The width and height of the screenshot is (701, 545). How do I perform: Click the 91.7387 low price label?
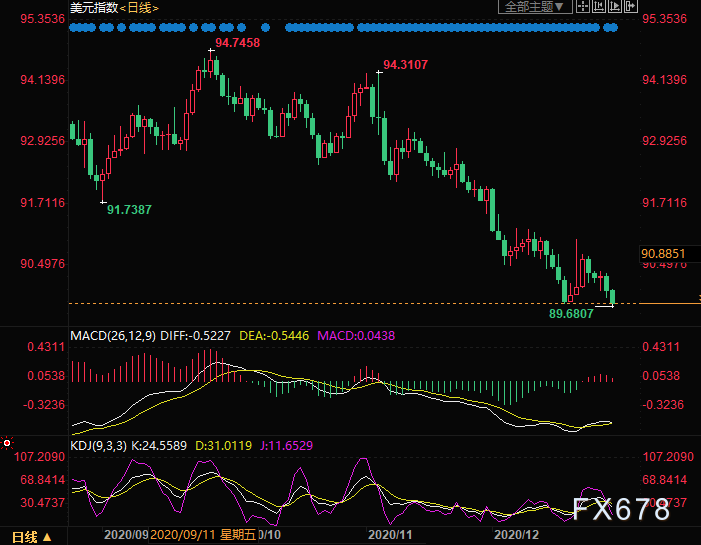coord(129,209)
